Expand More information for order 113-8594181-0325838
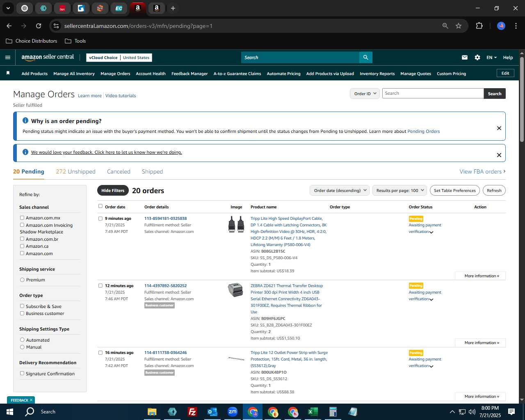This screenshot has height=420, width=525. [480, 276]
